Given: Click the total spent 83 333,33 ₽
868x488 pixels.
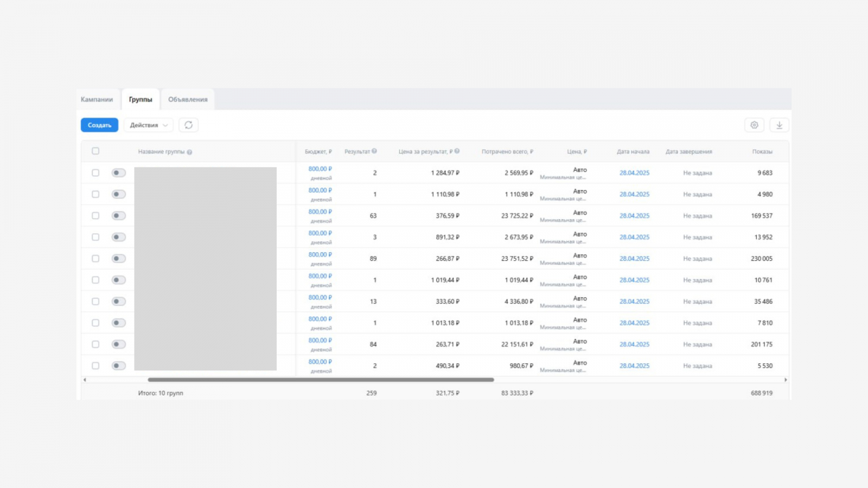Looking at the screenshot, I should (x=517, y=393).
